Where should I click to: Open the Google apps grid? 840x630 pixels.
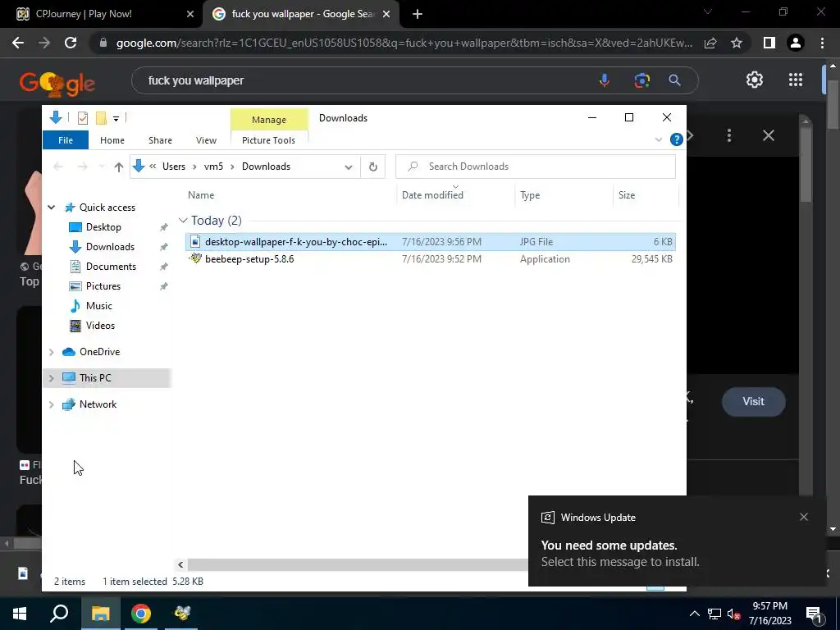(796, 80)
